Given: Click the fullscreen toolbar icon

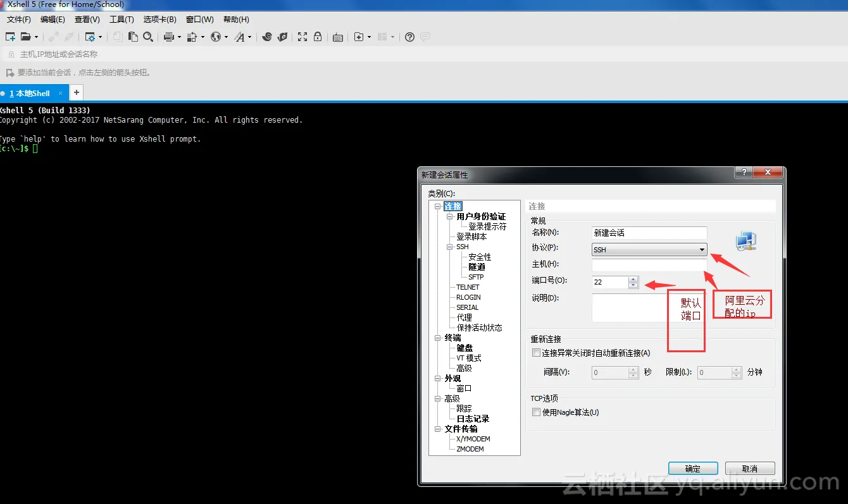Looking at the screenshot, I should [302, 37].
